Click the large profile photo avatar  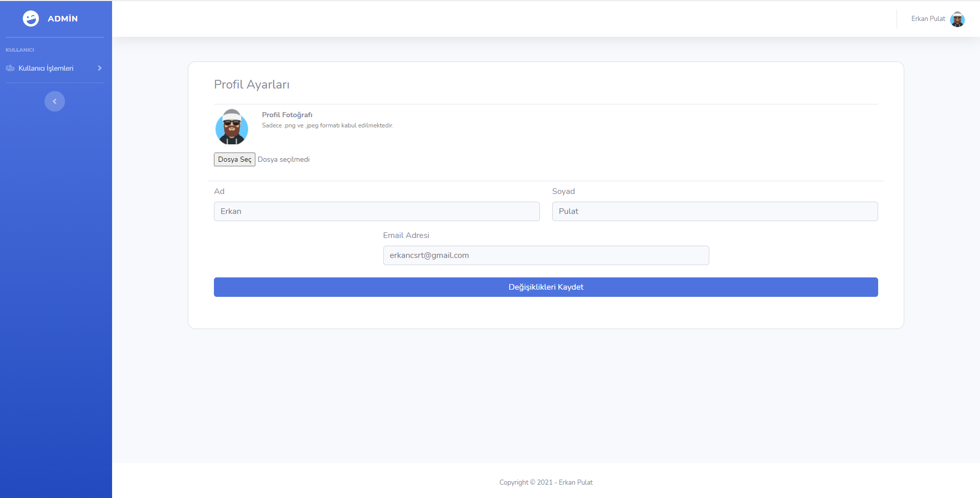tap(232, 126)
